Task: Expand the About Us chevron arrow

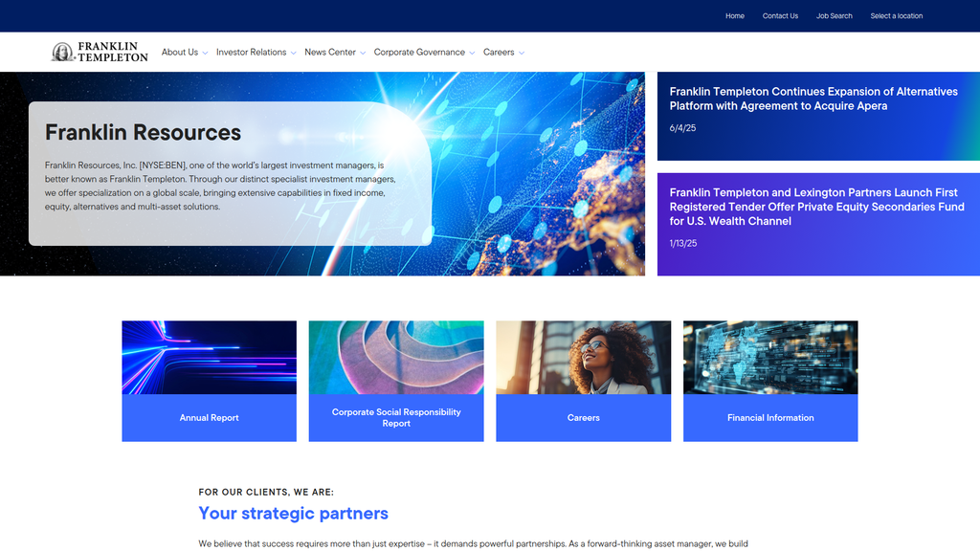Action: click(x=205, y=54)
